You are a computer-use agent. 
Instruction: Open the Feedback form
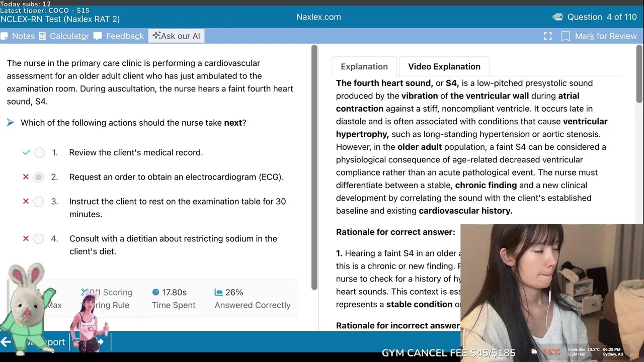pos(119,36)
